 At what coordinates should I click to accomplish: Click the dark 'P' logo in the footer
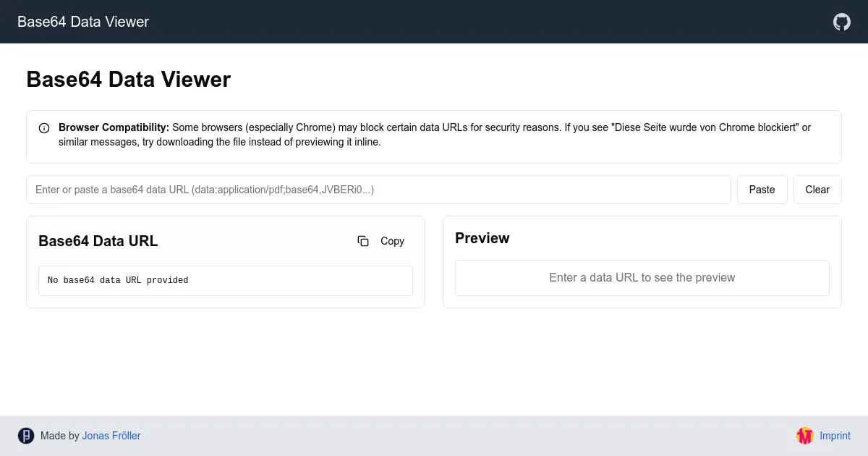click(x=26, y=436)
